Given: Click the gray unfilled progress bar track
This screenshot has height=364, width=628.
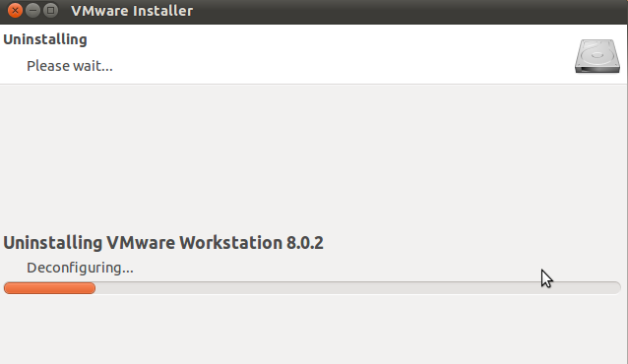Looking at the screenshot, I should pyautogui.click(x=358, y=288).
